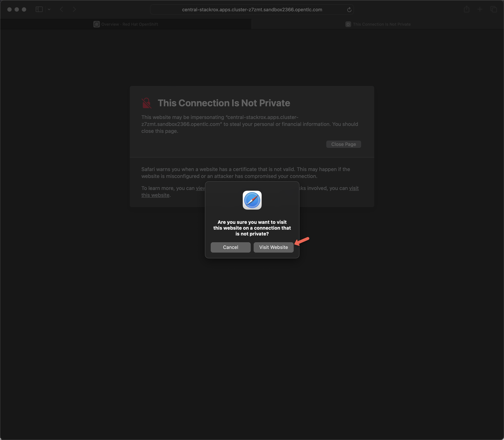The height and width of the screenshot is (440, 504).
Task: Click the OpenShift tab favicon
Action: [x=96, y=24]
